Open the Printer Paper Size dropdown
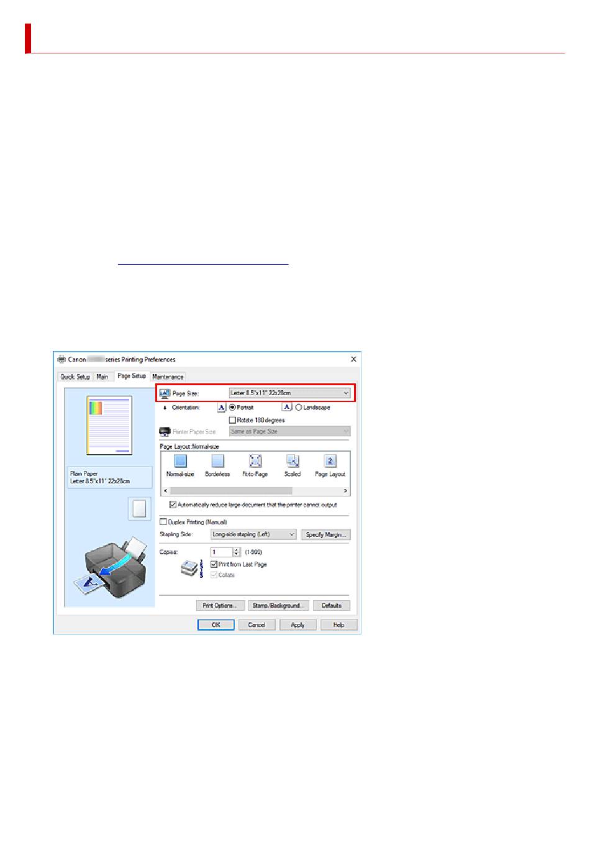The width and height of the screenshot is (590, 868). click(289, 431)
